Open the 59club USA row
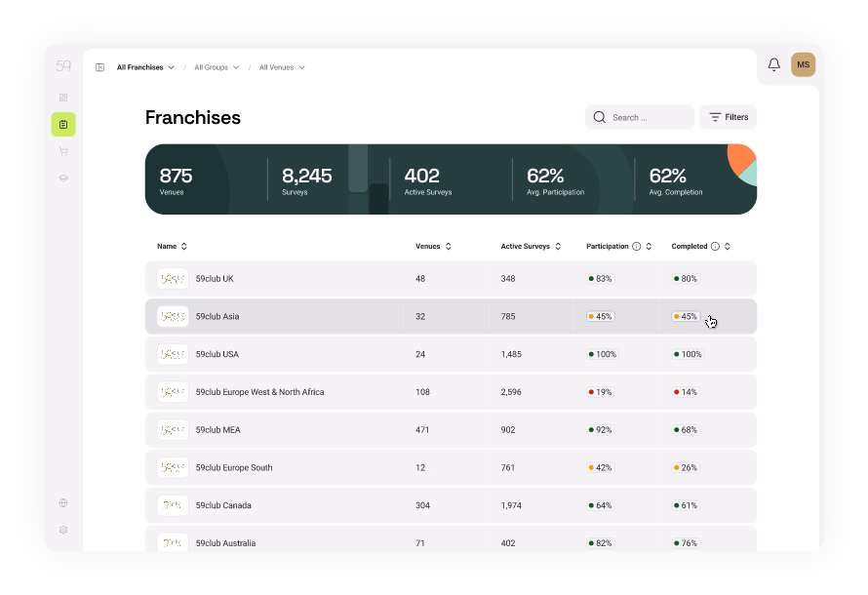868x595 pixels. [451, 354]
